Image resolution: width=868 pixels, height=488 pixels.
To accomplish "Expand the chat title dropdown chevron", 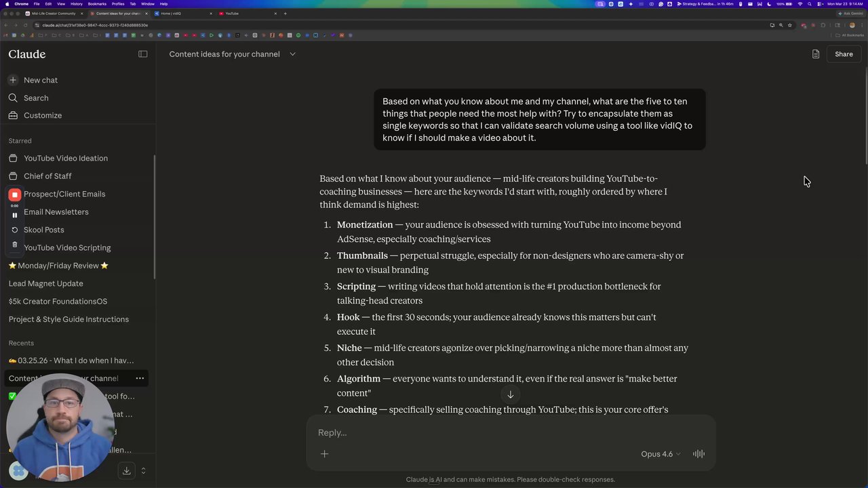I will 293,54.
